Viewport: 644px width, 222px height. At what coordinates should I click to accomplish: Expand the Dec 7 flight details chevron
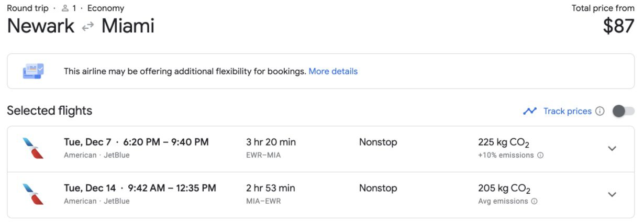pyautogui.click(x=612, y=148)
